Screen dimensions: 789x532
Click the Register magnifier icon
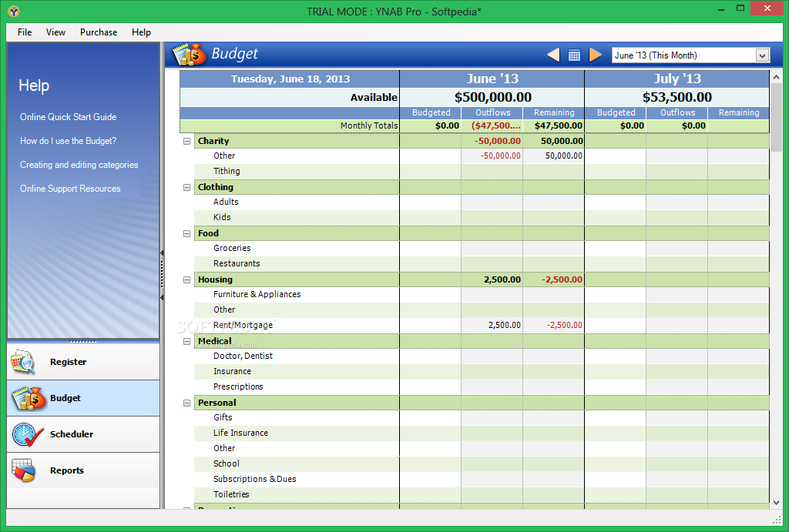coord(22,362)
